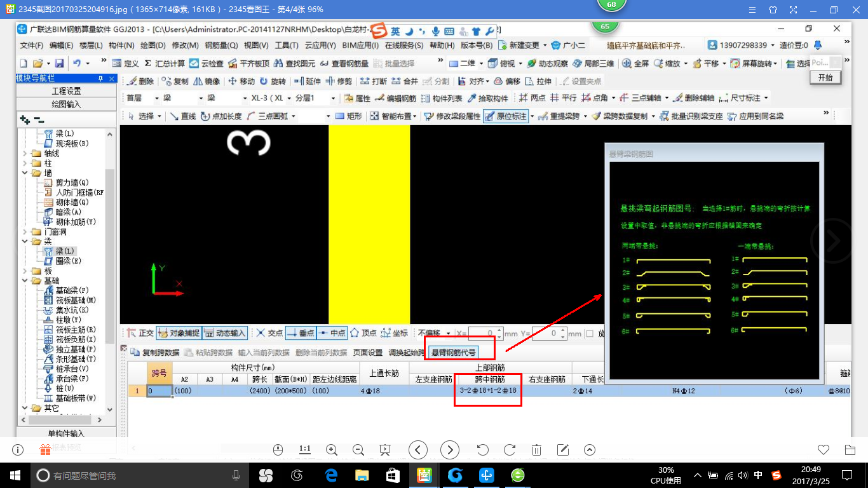Open 查找图元 find element tool
Image resolution: width=868 pixels, height=488 pixels.
point(295,64)
